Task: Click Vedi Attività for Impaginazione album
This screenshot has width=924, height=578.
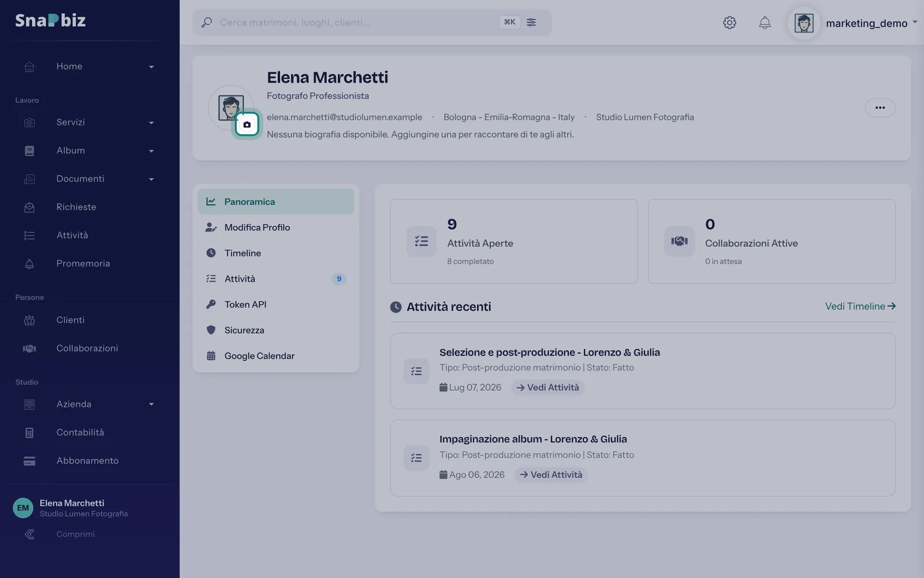Action: click(551, 475)
